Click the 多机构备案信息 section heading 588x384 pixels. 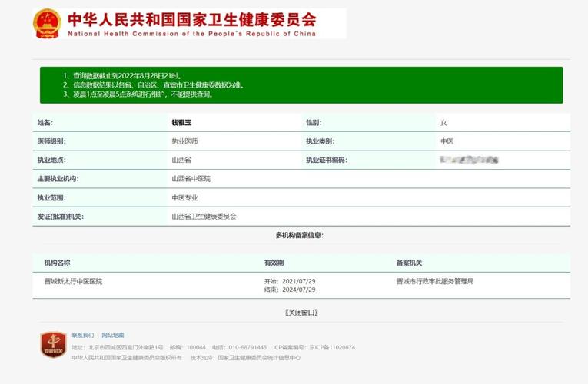tap(300, 235)
